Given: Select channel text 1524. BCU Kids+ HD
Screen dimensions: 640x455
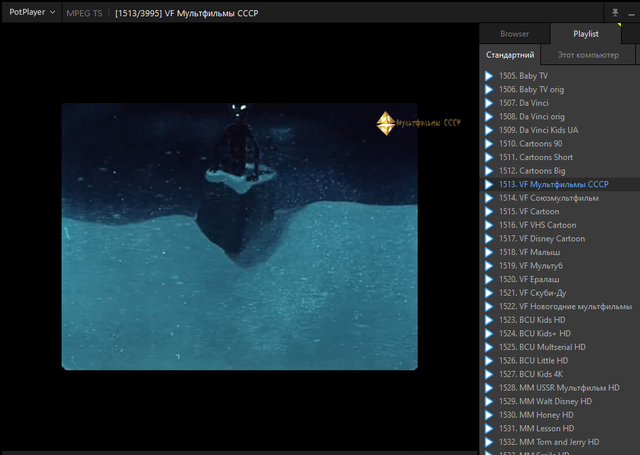Looking at the screenshot, I should pyautogui.click(x=535, y=333).
